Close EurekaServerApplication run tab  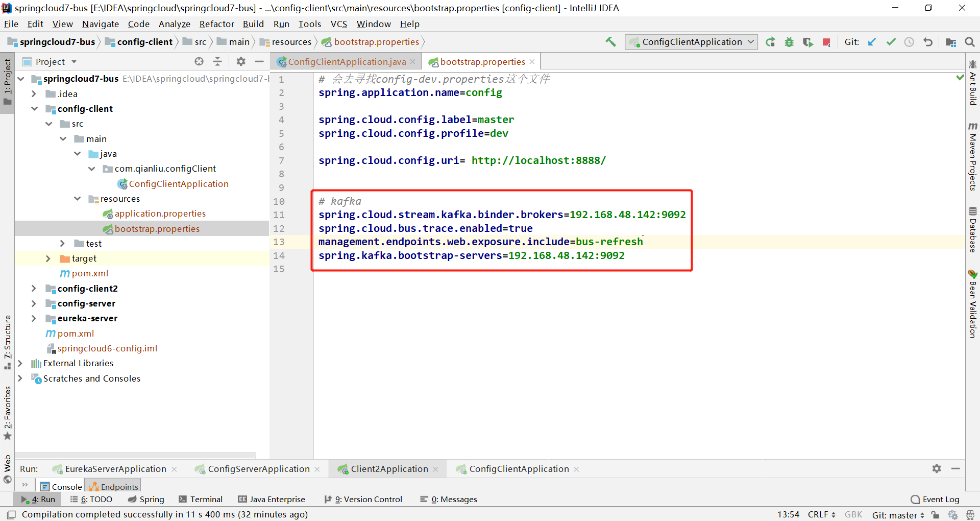(174, 469)
